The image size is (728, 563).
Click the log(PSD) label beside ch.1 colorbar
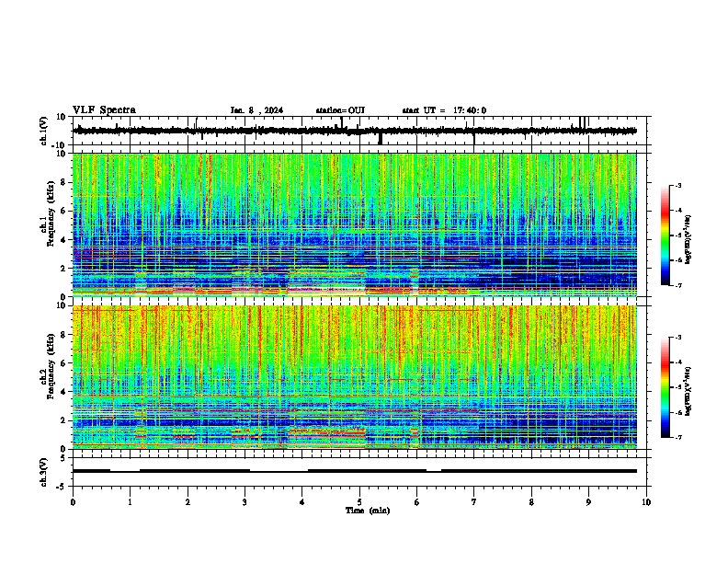tap(688, 239)
